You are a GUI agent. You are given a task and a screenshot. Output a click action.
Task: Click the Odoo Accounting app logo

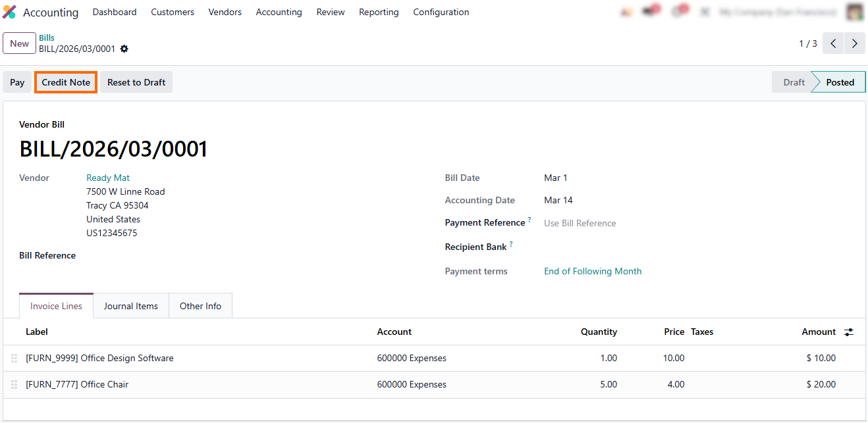click(9, 12)
